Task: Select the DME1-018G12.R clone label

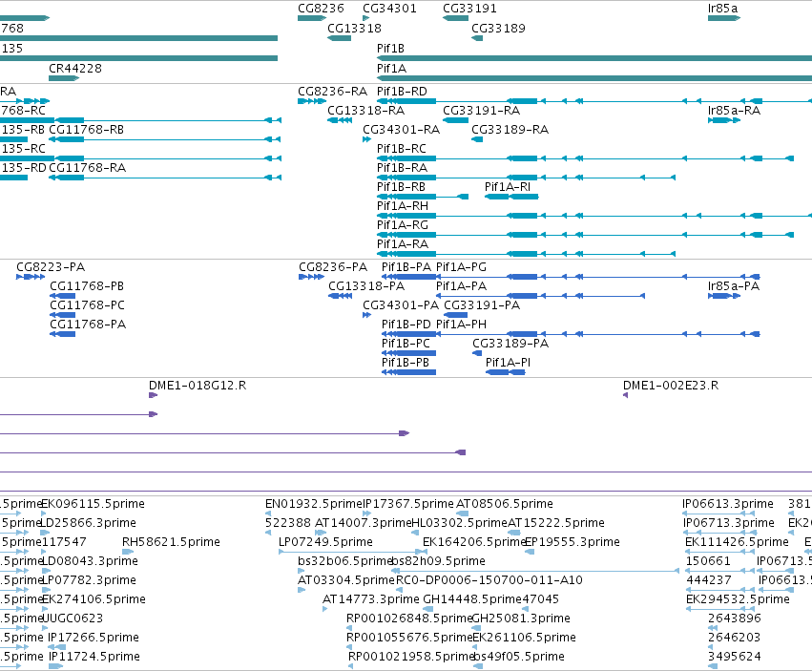Action: pos(198,386)
